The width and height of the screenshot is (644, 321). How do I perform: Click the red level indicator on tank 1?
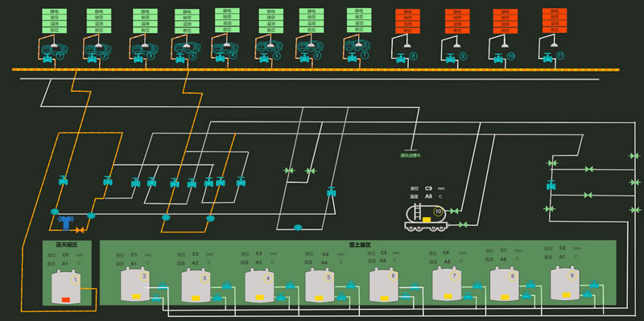coord(66,300)
